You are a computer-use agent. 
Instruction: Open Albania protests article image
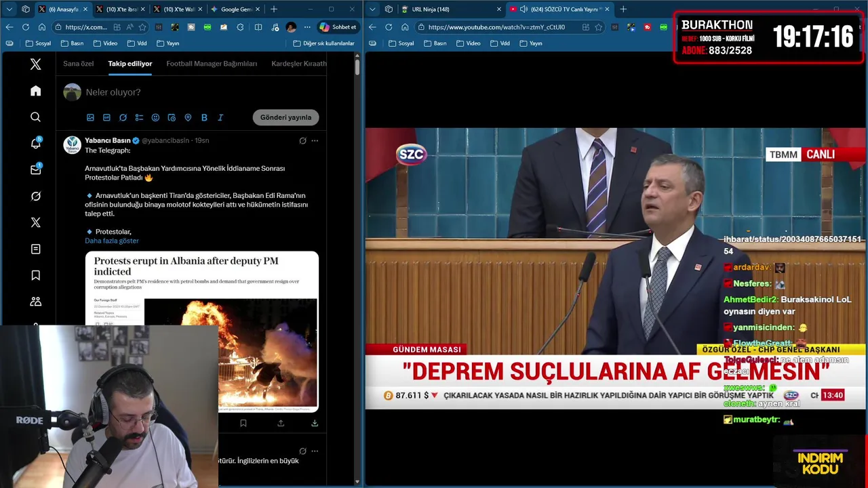point(202,332)
